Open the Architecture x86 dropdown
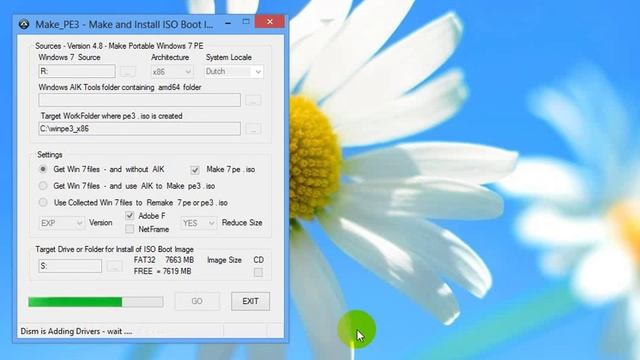Image resolution: width=640 pixels, height=360 pixels. pos(172,72)
